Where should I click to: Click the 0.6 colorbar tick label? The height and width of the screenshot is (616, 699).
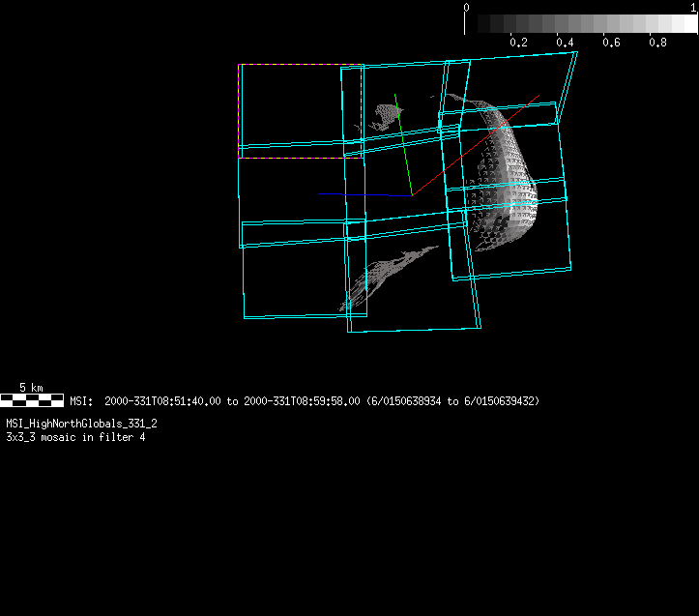tap(611, 43)
